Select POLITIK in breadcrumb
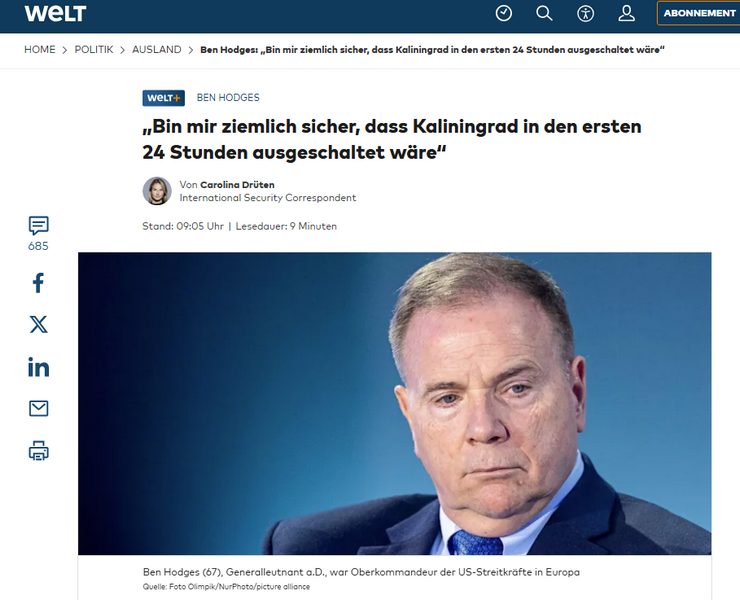The width and height of the screenshot is (740, 600). (x=94, y=50)
